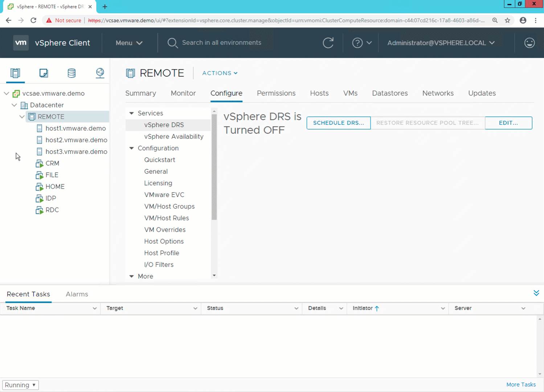Viewport: 544px width, 392px height.
Task: Open the help question mark menu
Action: (x=361, y=43)
